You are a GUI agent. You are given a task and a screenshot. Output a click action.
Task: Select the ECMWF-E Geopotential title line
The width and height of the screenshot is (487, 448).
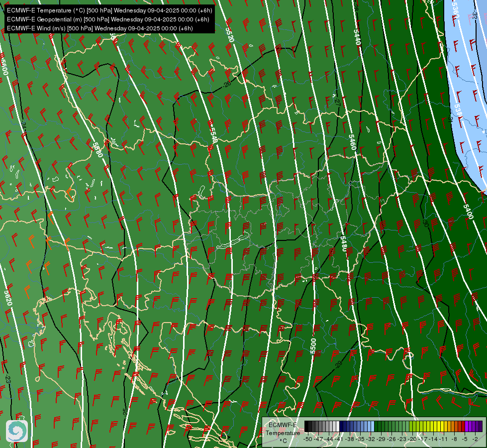[108, 19]
